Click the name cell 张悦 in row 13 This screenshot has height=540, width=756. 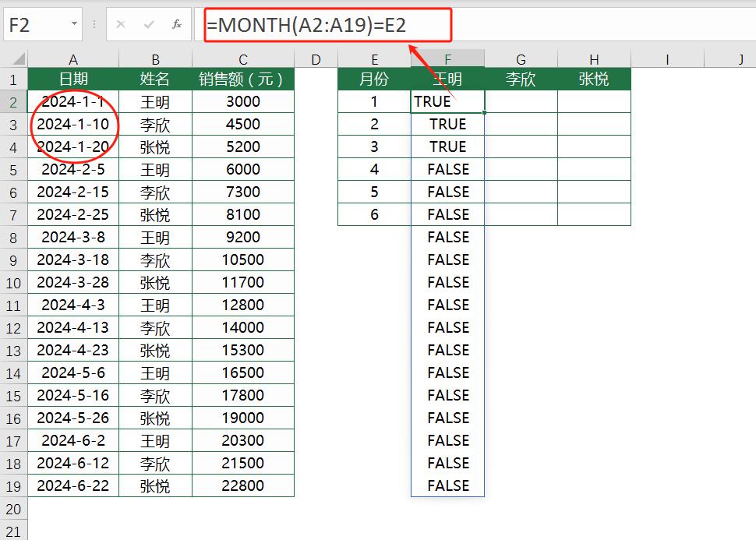155,350
